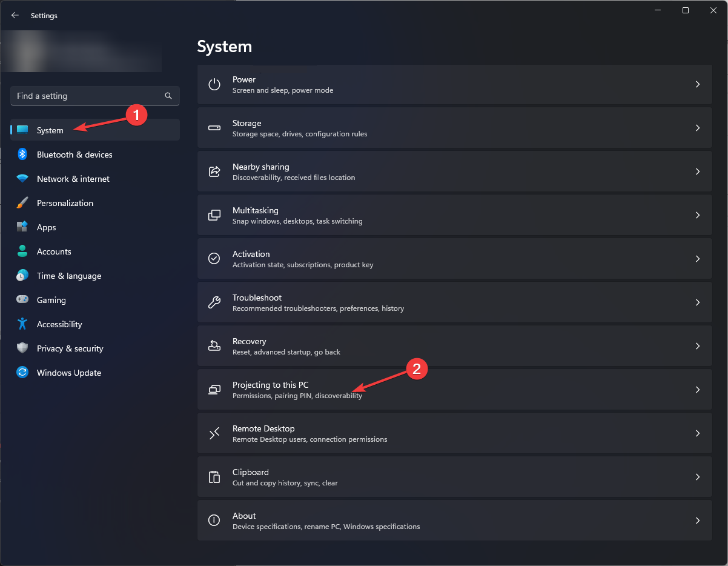Open Personalization category
The height and width of the screenshot is (566, 728).
[x=95, y=203]
